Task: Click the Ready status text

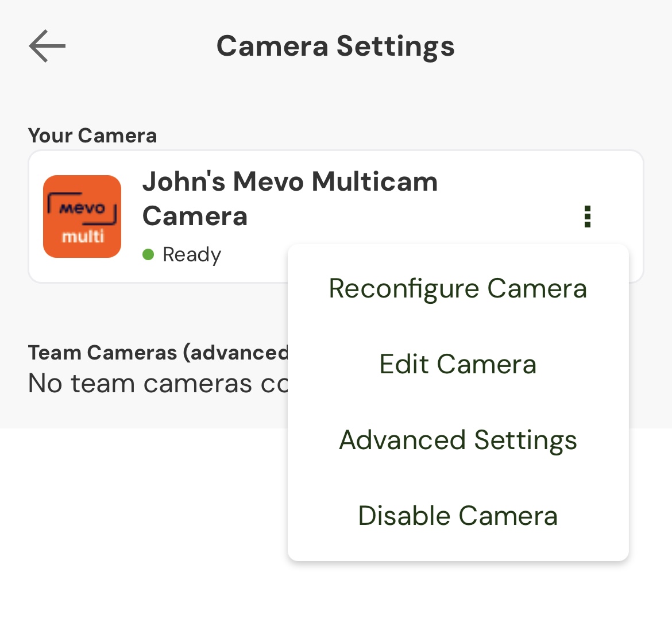Action: 192,255
